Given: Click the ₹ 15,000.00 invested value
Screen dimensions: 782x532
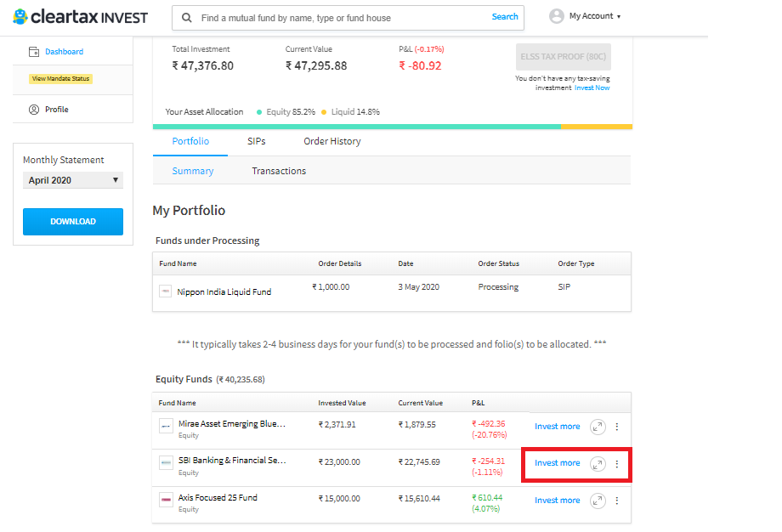Looking at the screenshot, I should click(x=339, y=499).
